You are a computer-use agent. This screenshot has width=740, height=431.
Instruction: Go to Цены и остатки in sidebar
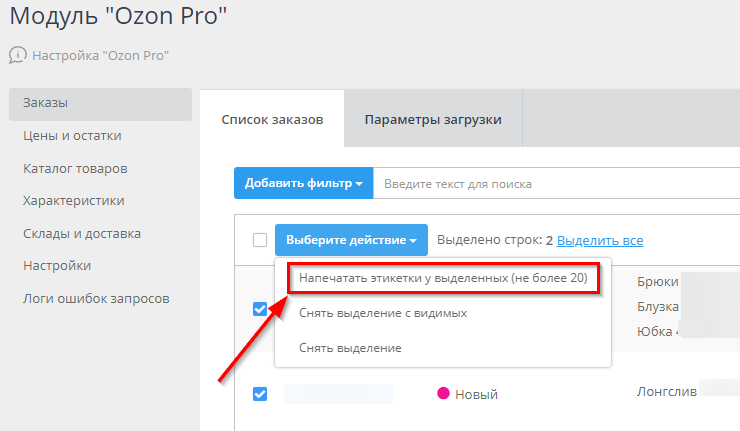(x=72, y=136)
